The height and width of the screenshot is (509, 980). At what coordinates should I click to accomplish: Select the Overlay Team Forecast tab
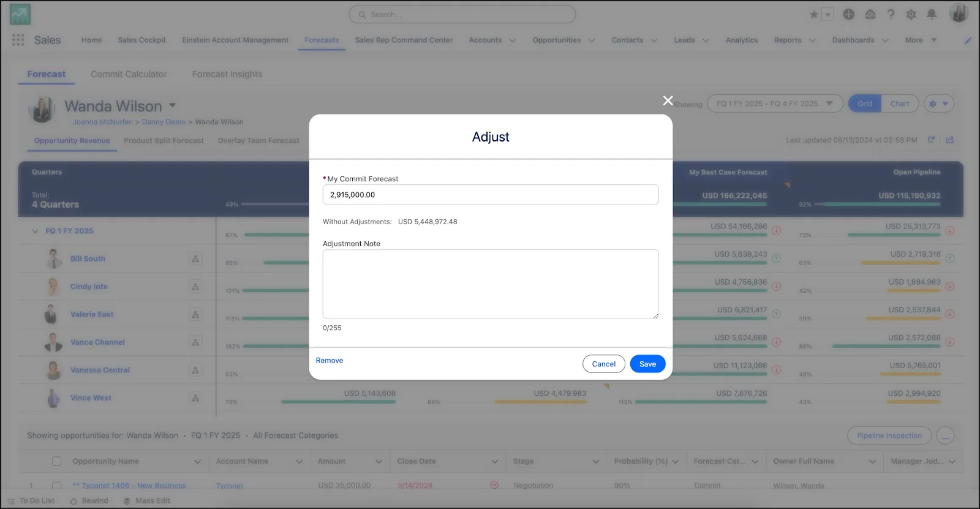tap(258, 140)
